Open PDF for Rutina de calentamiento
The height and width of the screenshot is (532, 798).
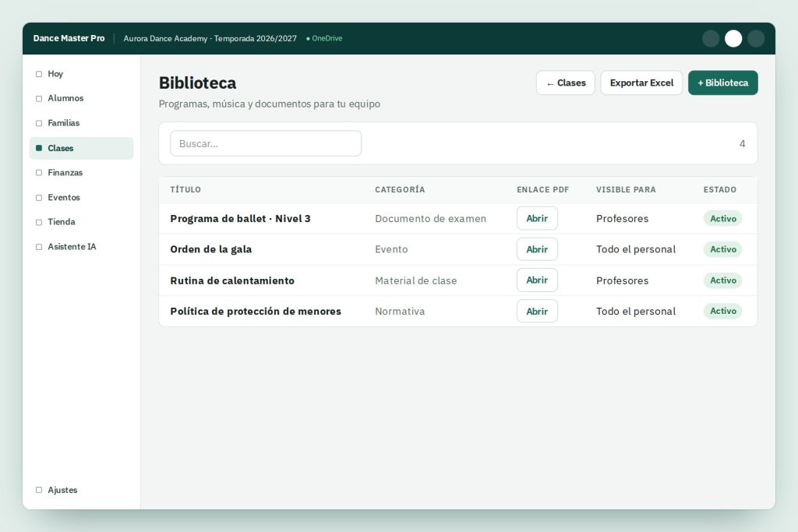537,280
